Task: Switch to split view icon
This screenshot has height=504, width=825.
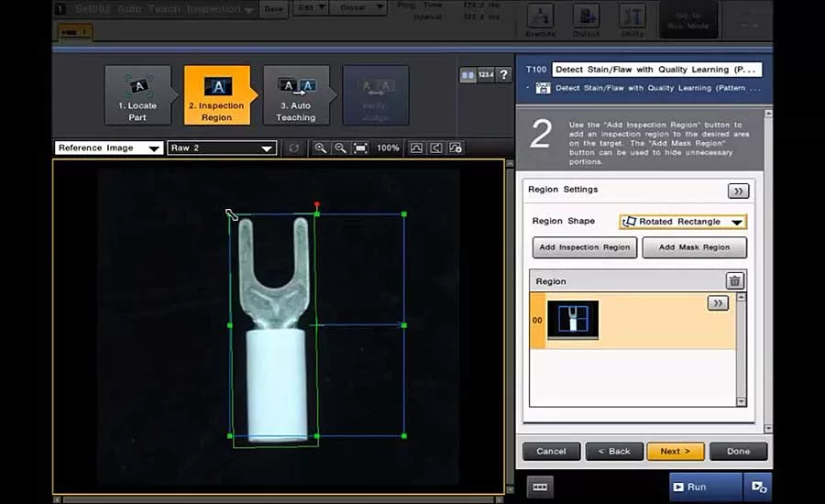Action: tap(467, 75)
